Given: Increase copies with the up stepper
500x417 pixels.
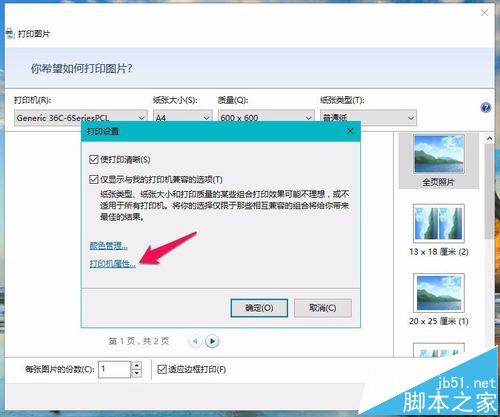Looking at the screenshot, I should tap(136, 365).
